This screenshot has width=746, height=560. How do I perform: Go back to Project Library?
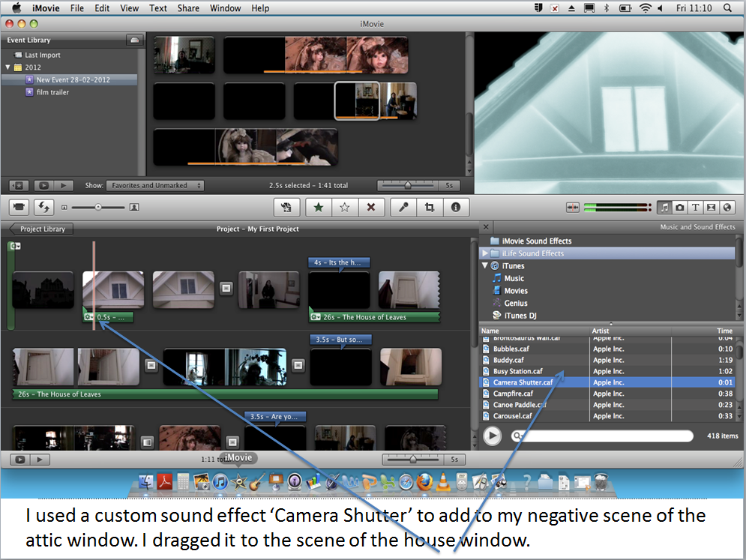coord(42,229)
